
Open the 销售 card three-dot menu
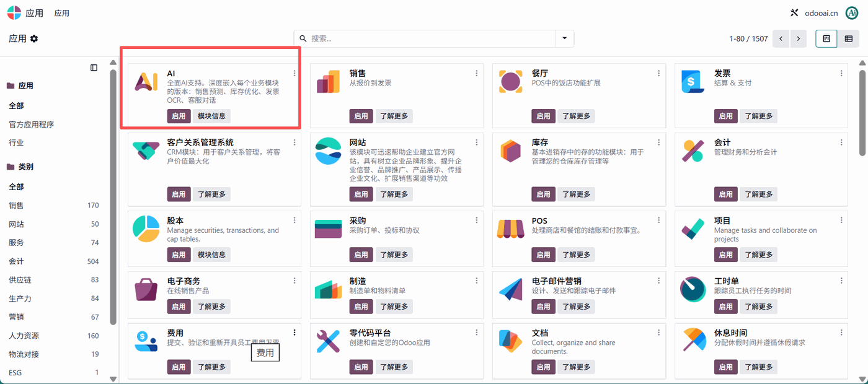[x=477, y=73]
